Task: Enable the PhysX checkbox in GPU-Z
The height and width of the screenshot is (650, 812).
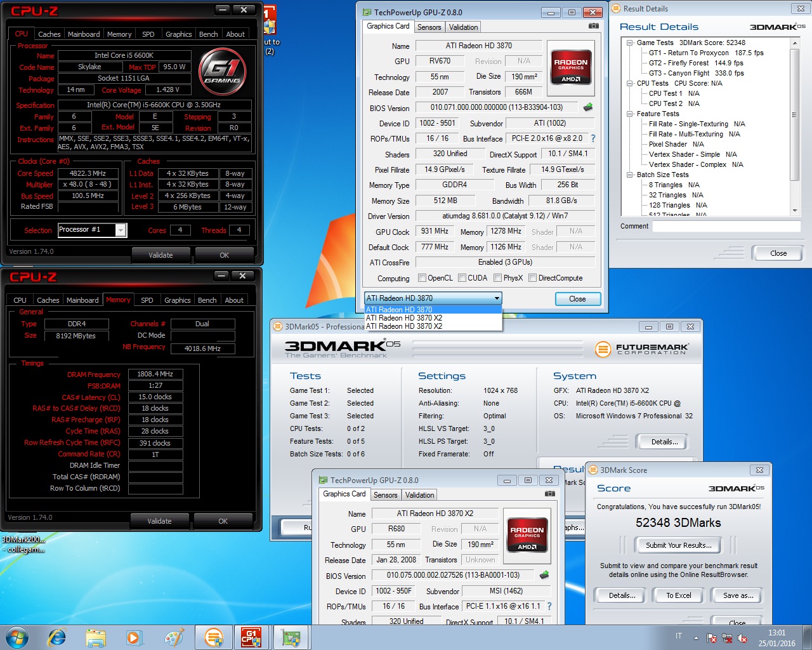Action: click(498, 278)
